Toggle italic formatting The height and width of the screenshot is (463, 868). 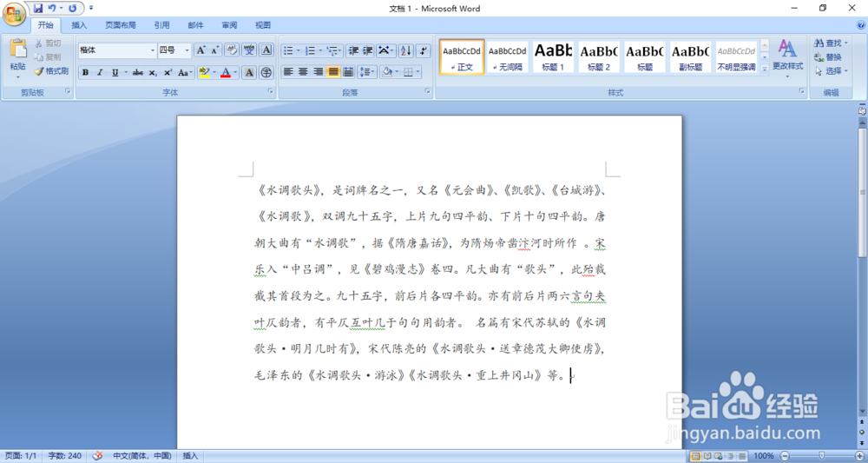tap(100, 73)
